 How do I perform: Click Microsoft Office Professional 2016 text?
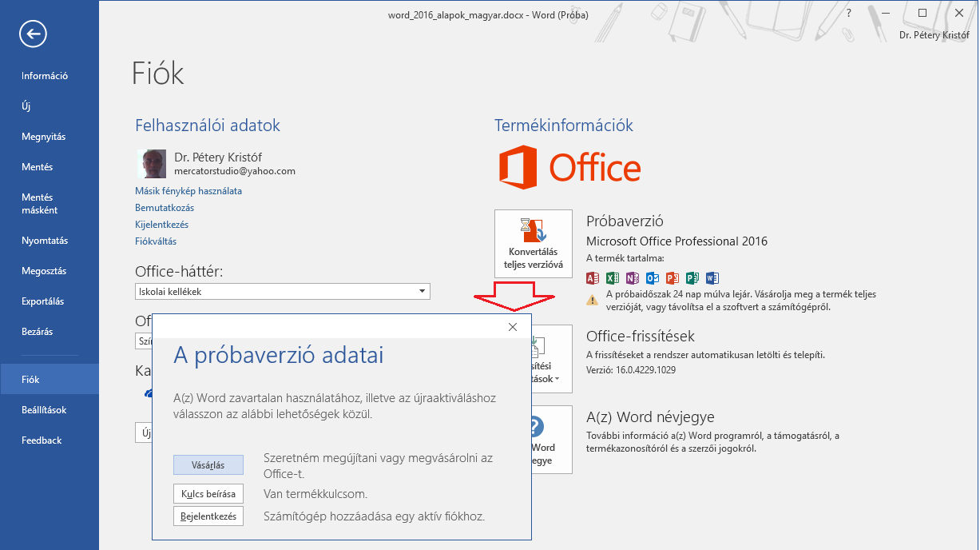pos(676,241)
